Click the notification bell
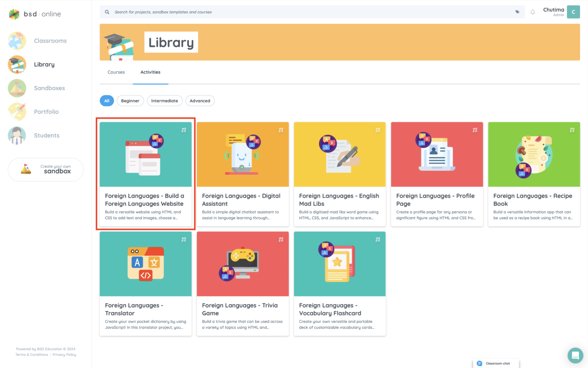Image resolution: width=588 pixels, height=368 pixels. click(532, 12)
